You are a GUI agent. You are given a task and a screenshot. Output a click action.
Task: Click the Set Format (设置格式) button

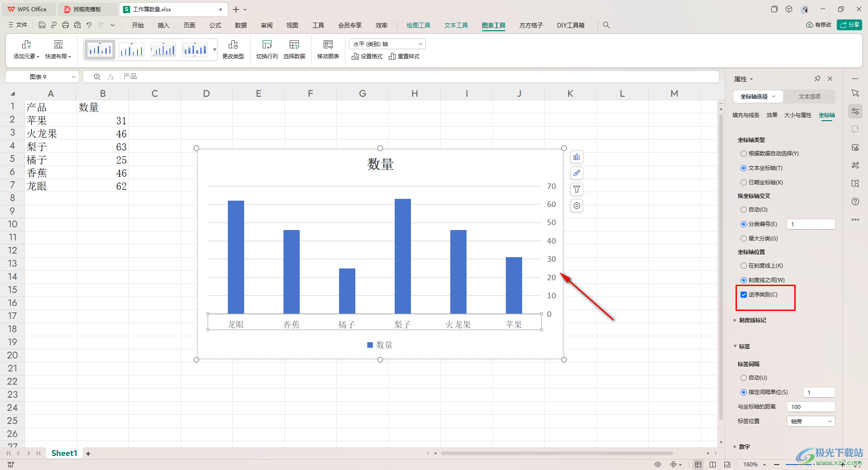(367, 56)
